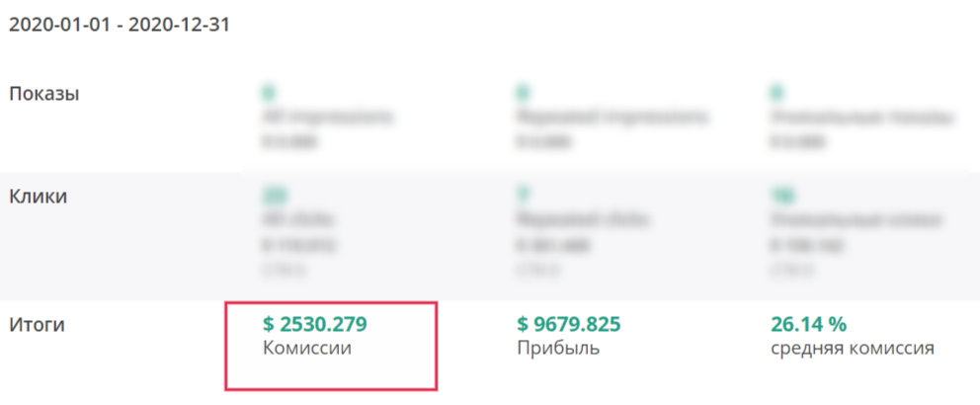Click empty space inside red highlight box
The height and width of the screenshot is (405, 980).
coord(331,373)
